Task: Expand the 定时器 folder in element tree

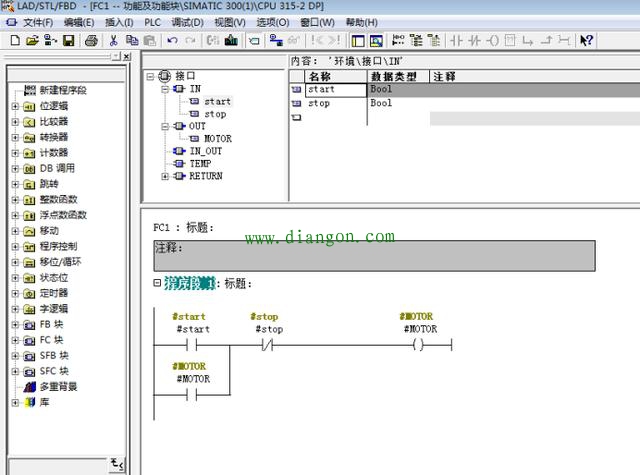Action: pos(15,293)
